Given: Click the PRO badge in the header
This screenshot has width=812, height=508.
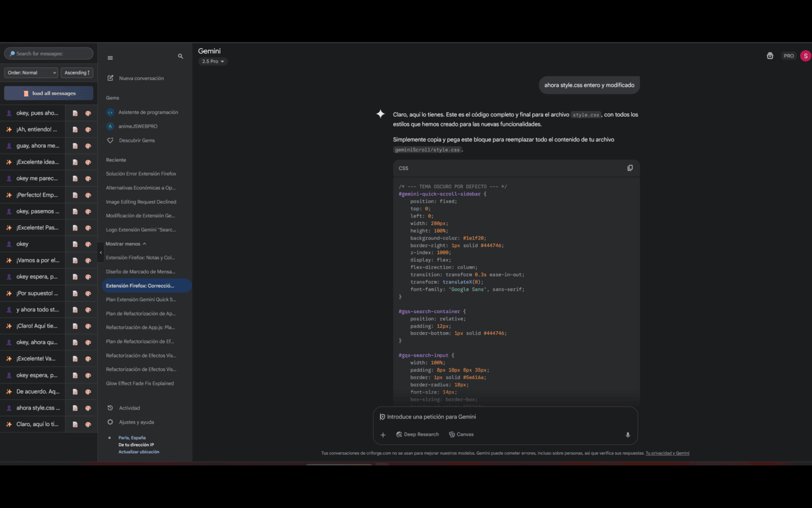Looking at the screenshot, I should coord(789,56).
